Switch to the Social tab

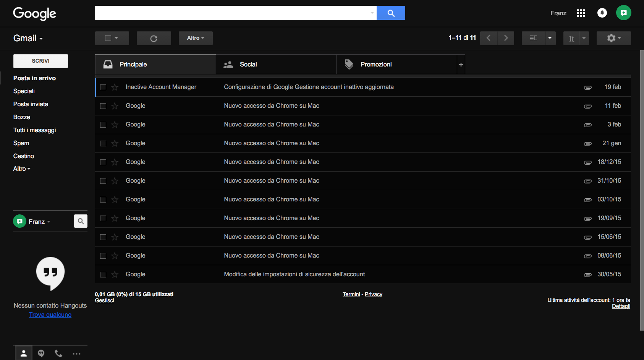tap(276, 64)
